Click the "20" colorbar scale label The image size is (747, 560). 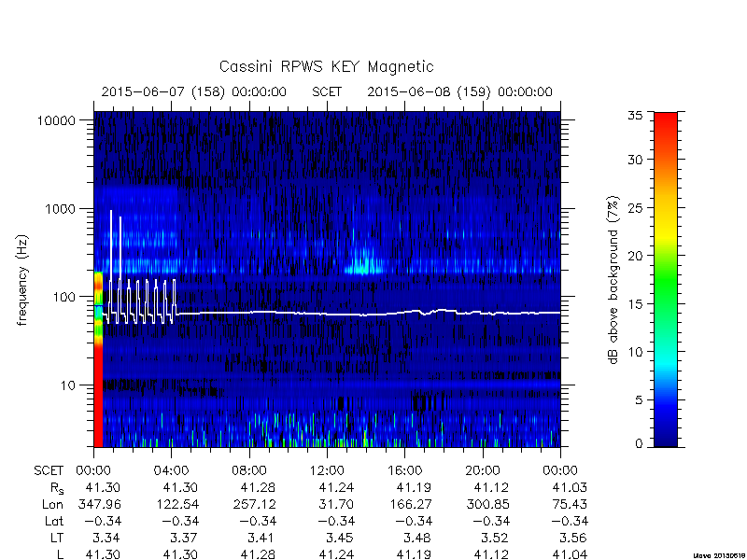(x=635, y=256)
